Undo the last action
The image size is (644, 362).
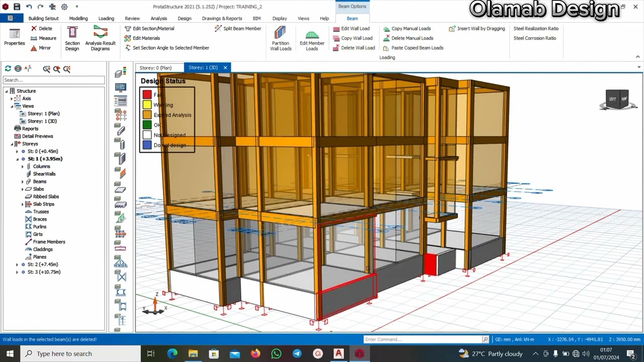coord(29,7)
